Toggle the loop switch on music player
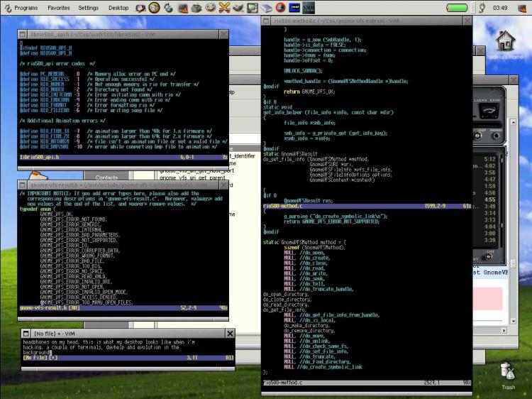The width and height of the screenshot is (532, 399). coord(477,136)
